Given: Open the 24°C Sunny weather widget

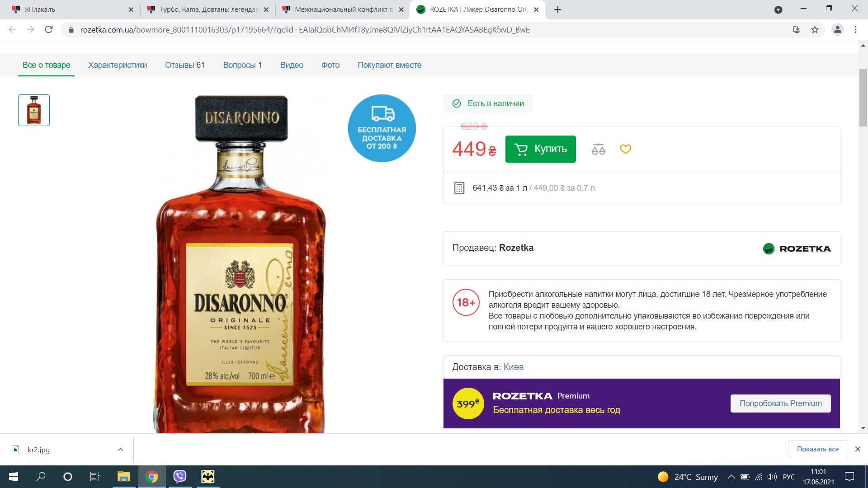Looking at the screenshot, I should pyautogui.click(x=688, y=477).
